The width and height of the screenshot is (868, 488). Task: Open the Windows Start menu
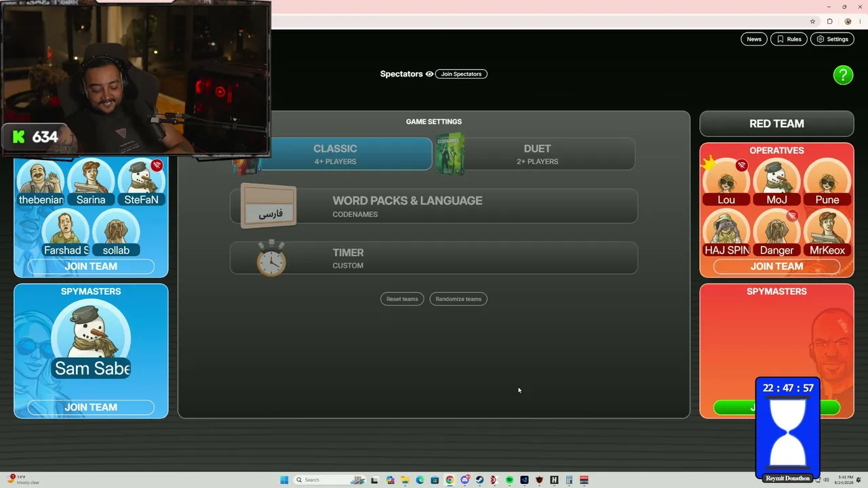coord(284,480)
